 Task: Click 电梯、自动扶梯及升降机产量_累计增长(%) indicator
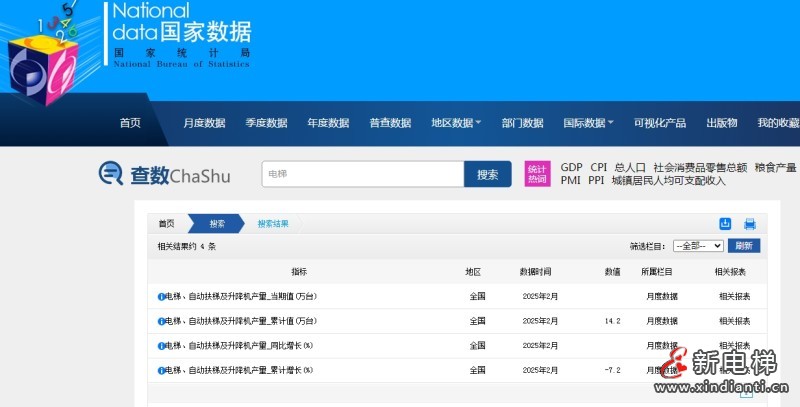coord(239,370)
